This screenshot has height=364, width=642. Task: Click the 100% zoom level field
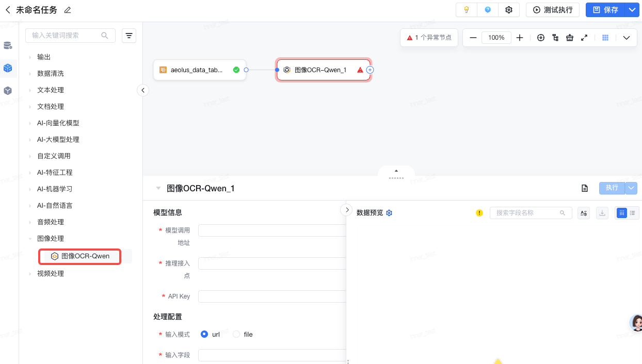coord(496,38)
